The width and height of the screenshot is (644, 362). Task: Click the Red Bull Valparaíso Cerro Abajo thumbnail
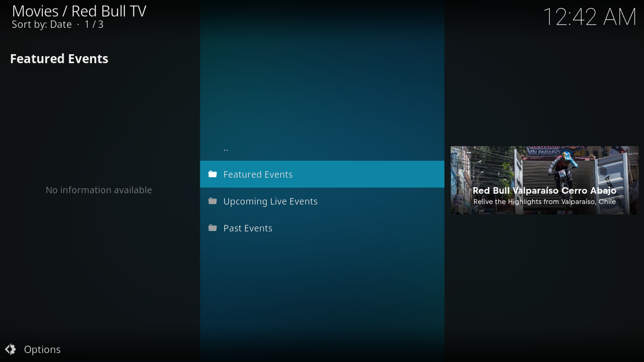click(x=545, y=180)
